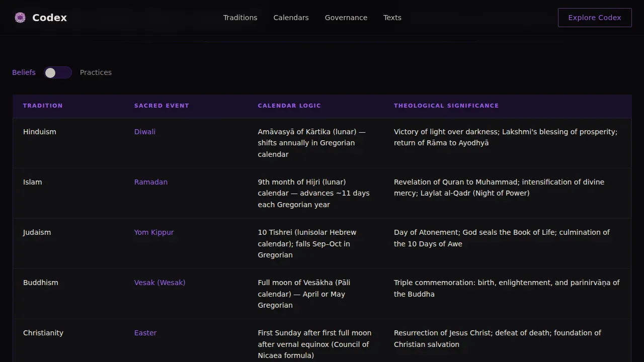The height and width of the screenshot is (362, 644).
Task: Click the Codex logo icon
Action: [x=20, y=18]
